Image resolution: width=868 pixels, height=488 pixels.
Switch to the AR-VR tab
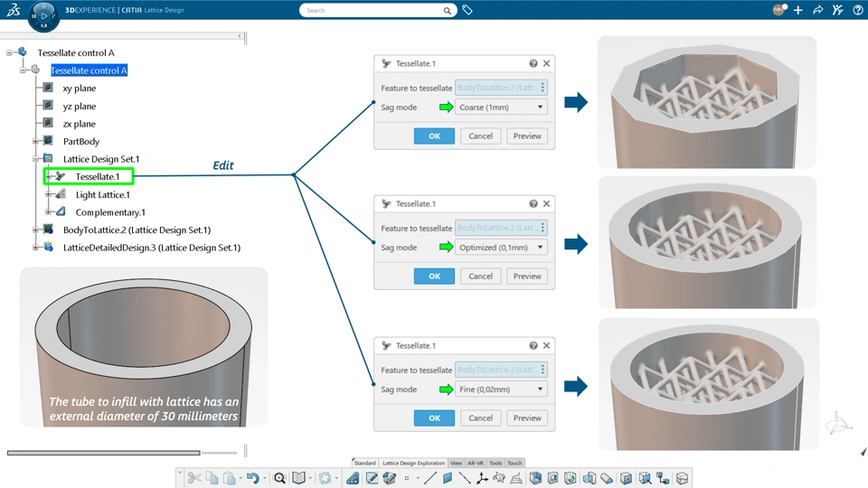(x=476, y=463)
